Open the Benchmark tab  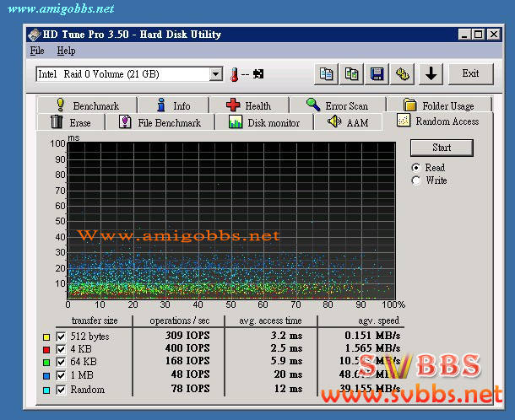click(86, 105)
